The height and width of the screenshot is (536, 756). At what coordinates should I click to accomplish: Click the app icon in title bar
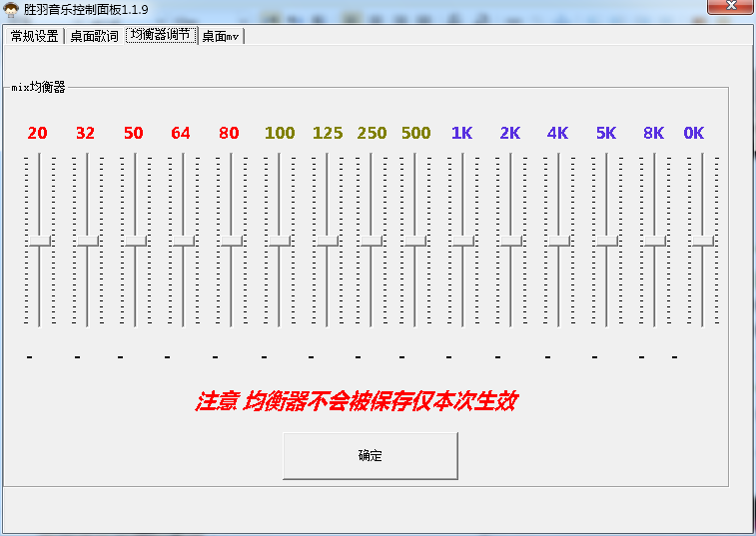pos(11,9)
